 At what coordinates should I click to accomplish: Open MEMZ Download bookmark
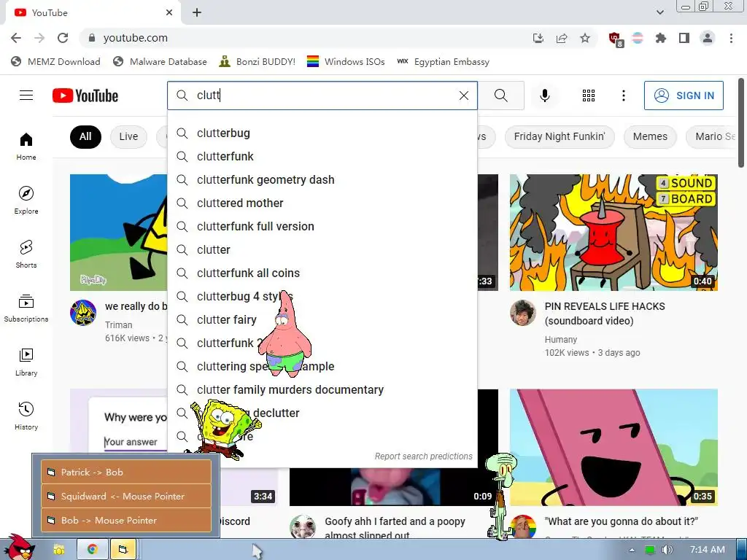[x=55, y=62]
